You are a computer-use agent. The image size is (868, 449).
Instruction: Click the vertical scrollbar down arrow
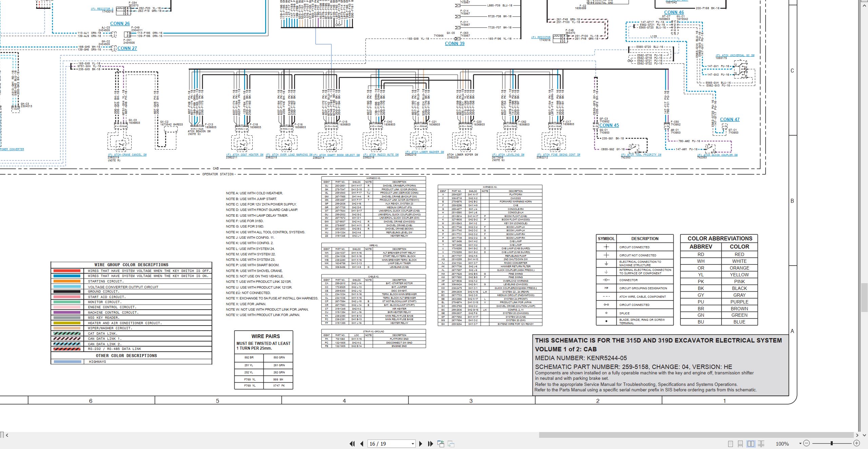pyautogui.click(x=864, y=435)
